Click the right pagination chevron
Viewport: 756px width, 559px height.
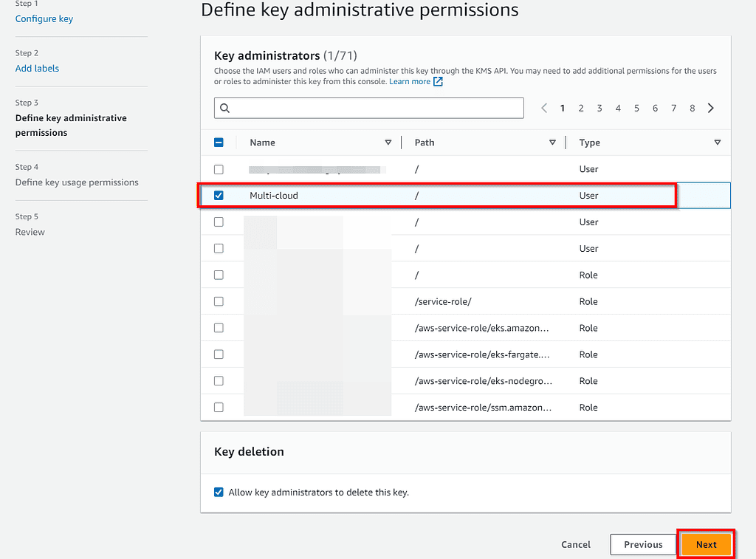point(710,108)
